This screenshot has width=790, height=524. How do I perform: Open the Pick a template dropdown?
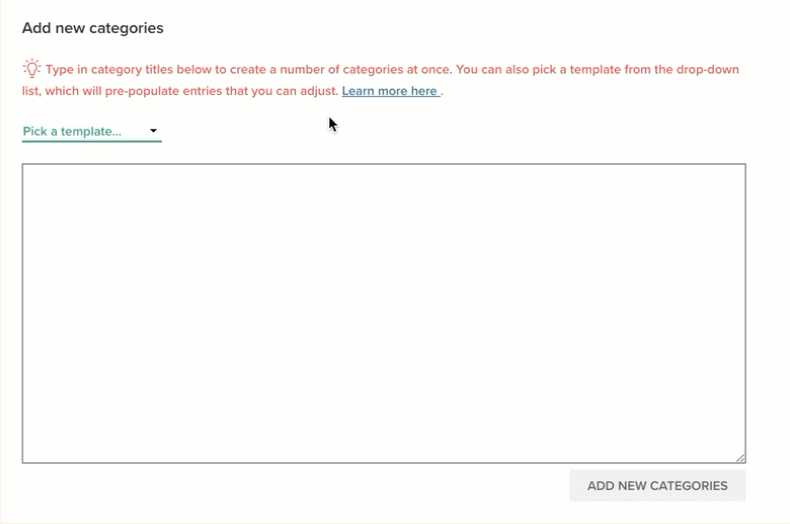pyautogui.click(x=91, y=131)
